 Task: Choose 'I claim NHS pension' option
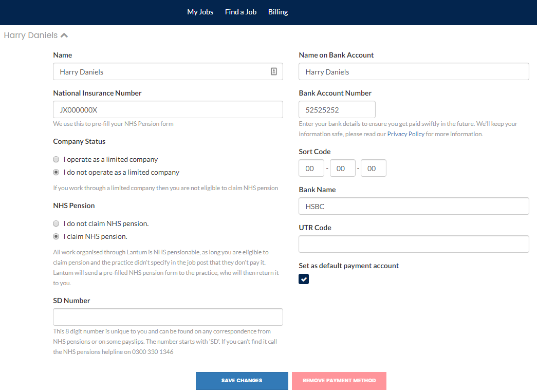56,236
